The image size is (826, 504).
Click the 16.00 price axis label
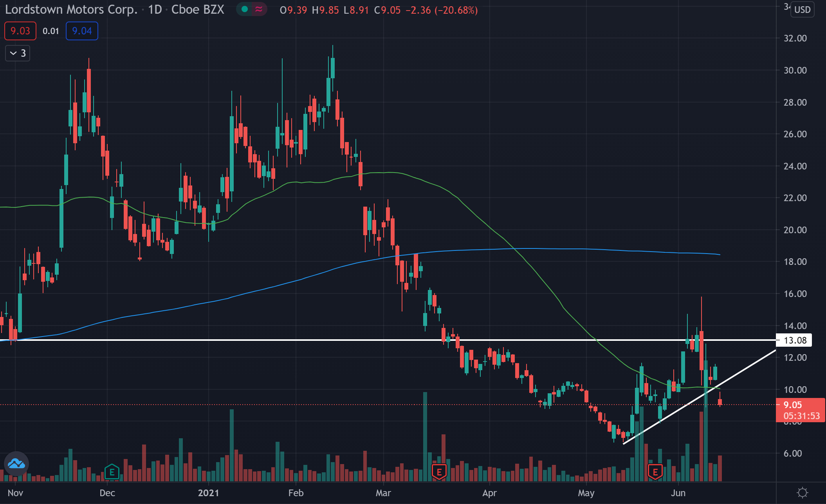(x=795, y=294)
